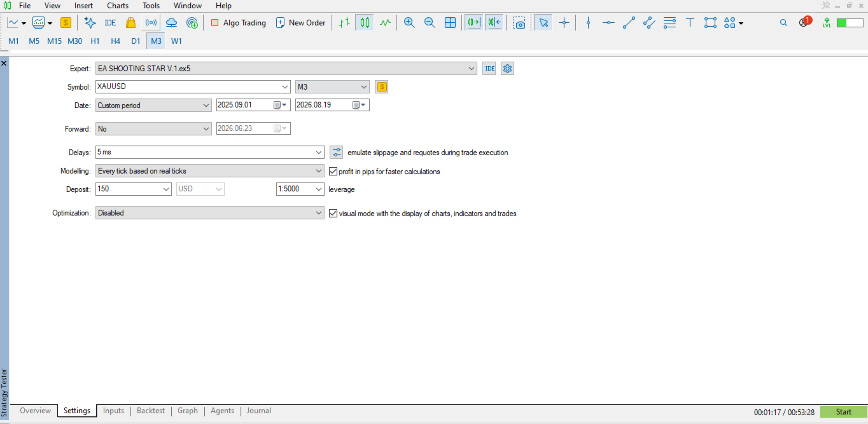868x424 pixels.
Task: Switch chart to bar chart icon
Action: pos(344,23)
